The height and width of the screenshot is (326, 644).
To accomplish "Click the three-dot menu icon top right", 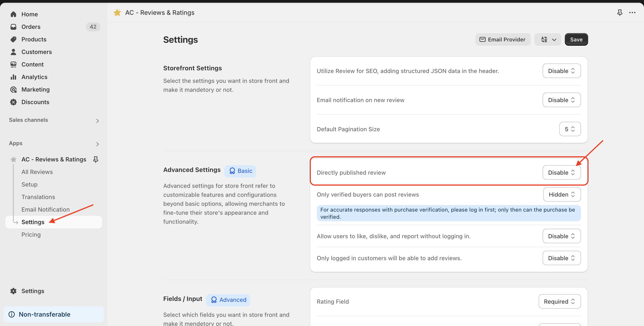I will [633, 12].
